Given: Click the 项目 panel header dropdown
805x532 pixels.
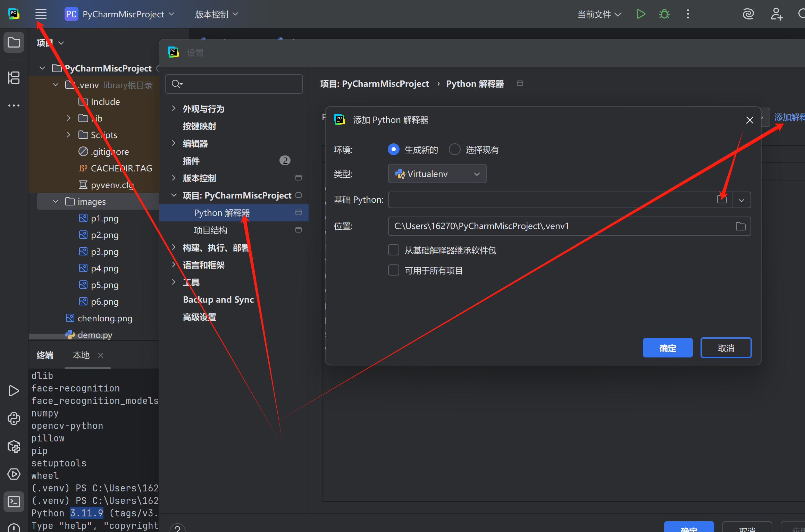Looking at the screenshot, I should tap(50, 43).
